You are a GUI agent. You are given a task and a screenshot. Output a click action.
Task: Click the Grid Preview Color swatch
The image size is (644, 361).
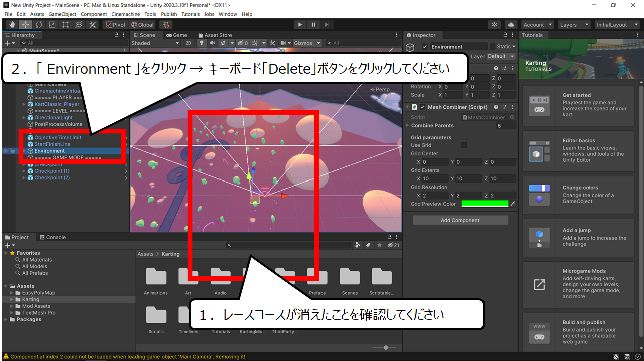pos(485,204)
